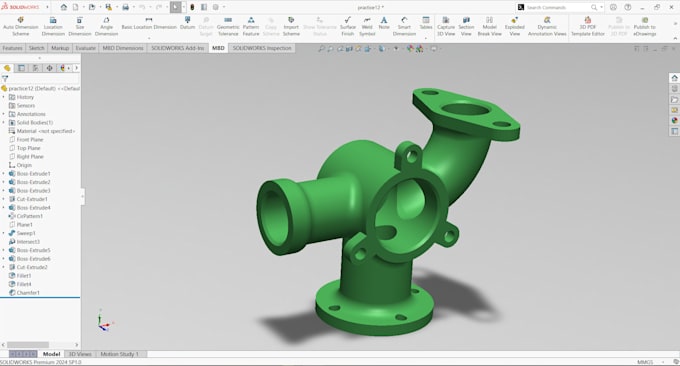Open the Motion Study 1 tab

point(120,354)
